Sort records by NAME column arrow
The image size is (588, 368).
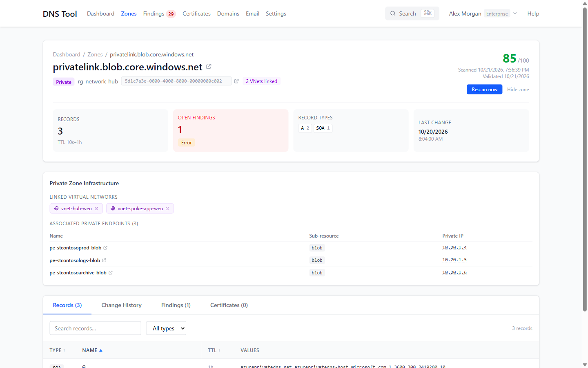tap(101, 350)
